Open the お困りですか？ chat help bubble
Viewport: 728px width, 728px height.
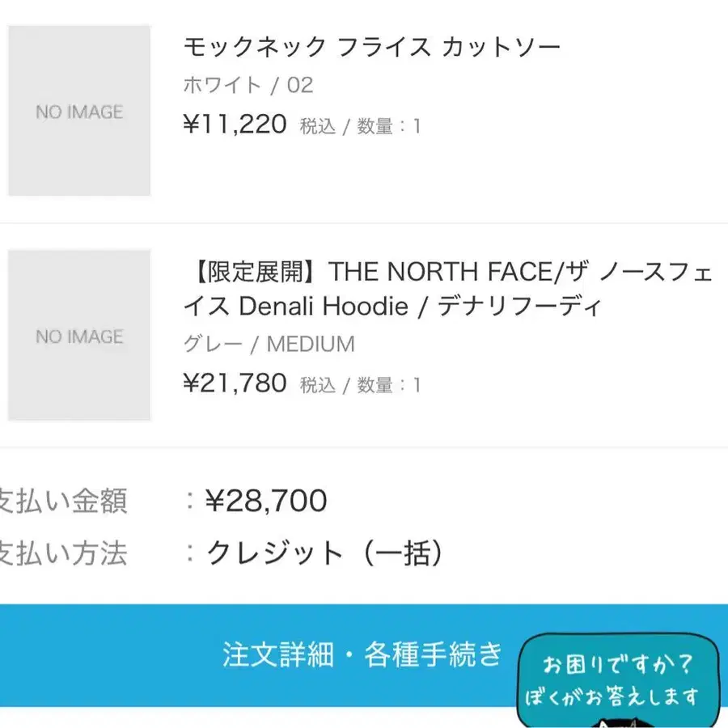coord(619,665)
